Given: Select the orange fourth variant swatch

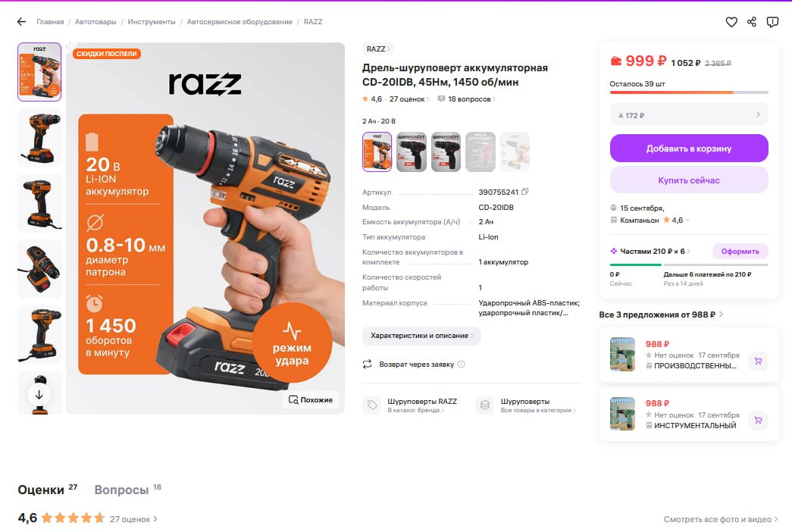Looking at the screenshot, I should pyautogui.click(x=480, y=152).
